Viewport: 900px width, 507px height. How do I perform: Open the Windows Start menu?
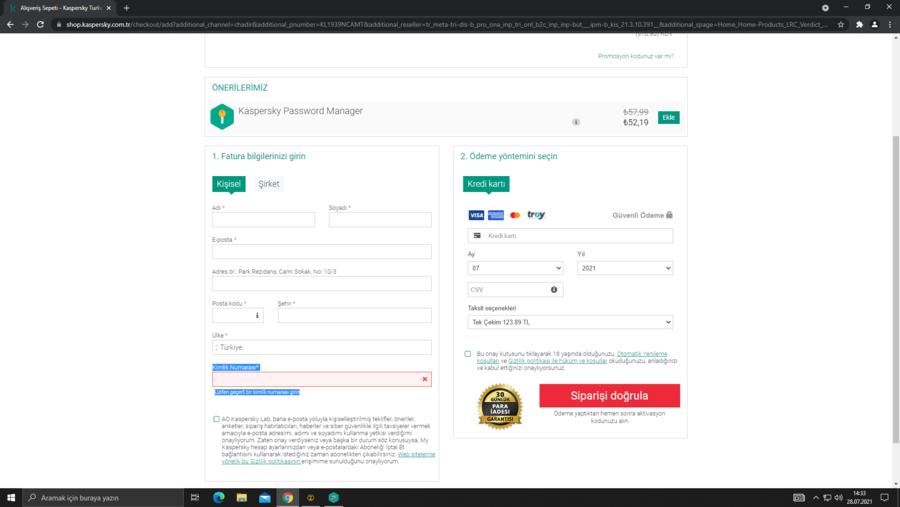[x=11, y=497]
